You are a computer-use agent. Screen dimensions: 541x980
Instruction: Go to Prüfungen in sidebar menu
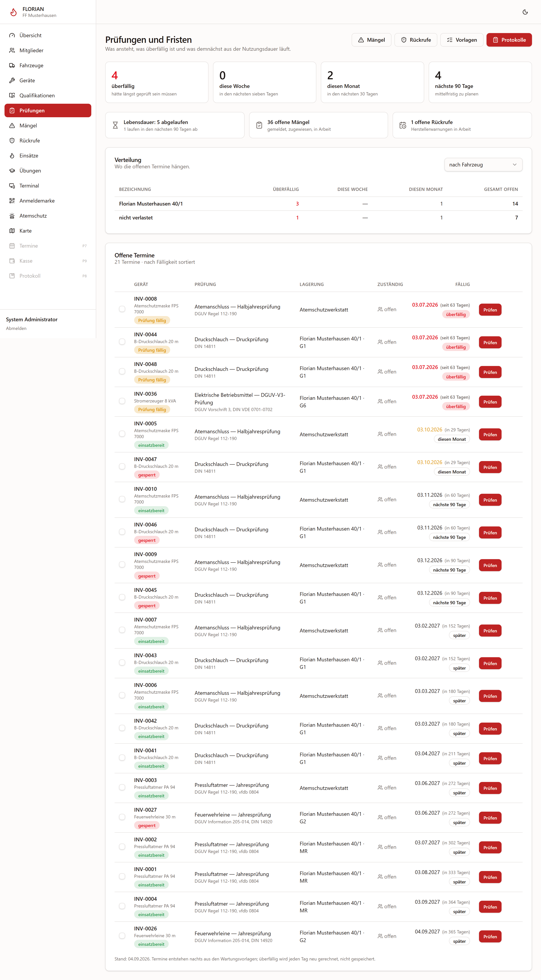point(48,110)
